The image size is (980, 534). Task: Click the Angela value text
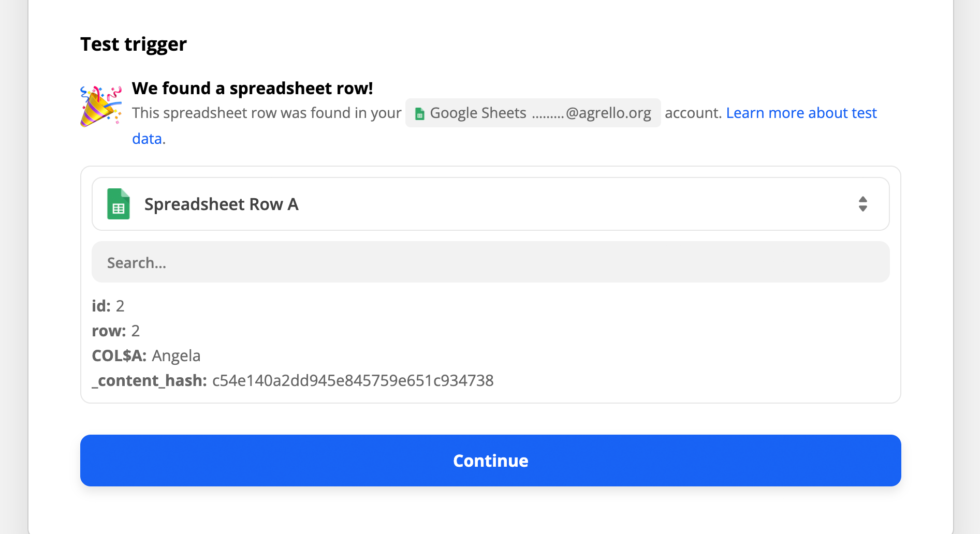pos(176,355)
